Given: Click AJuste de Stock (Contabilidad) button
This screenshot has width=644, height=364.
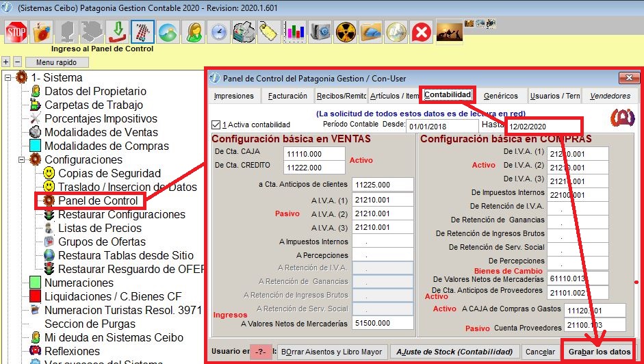Looking at the screenshot, I should pos(454,352).
